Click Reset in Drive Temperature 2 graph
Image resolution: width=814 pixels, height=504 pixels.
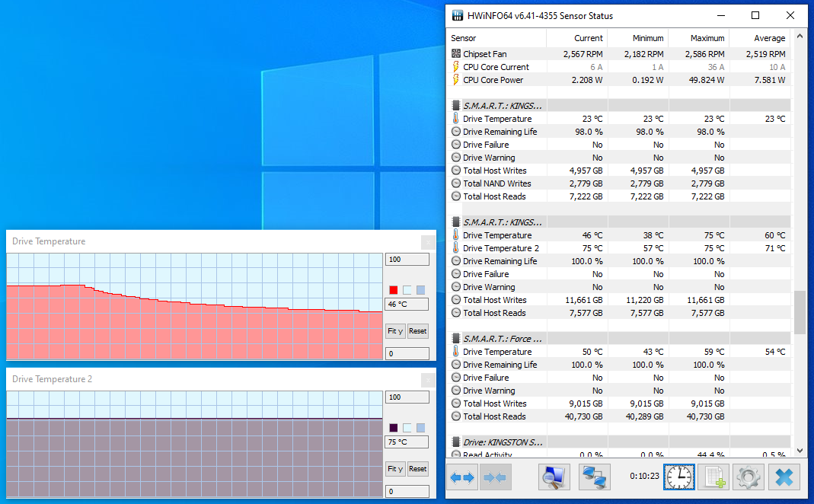[x=417, y=469]
